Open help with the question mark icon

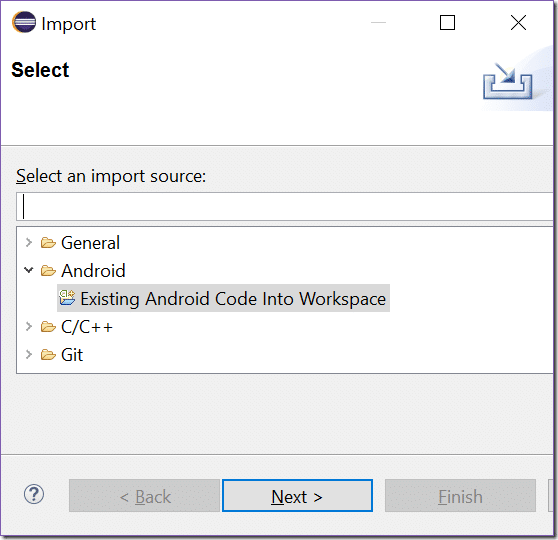click(34, 494)
